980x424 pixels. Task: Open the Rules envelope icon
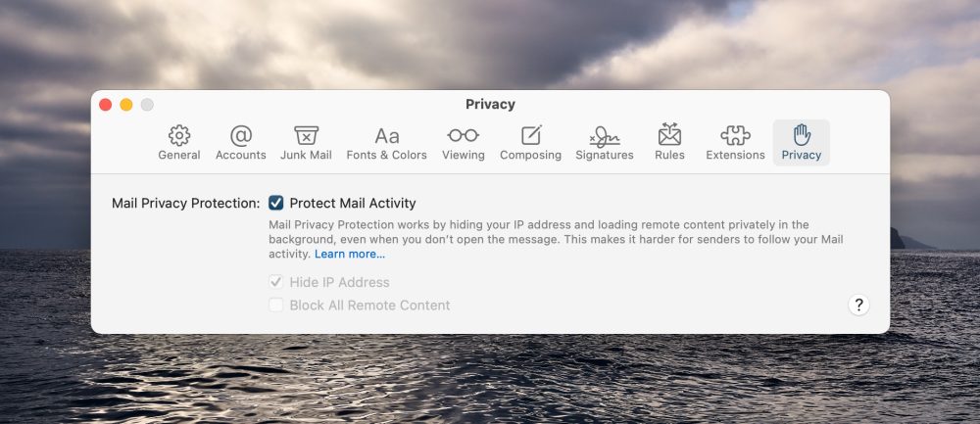(x=669, y=134)
